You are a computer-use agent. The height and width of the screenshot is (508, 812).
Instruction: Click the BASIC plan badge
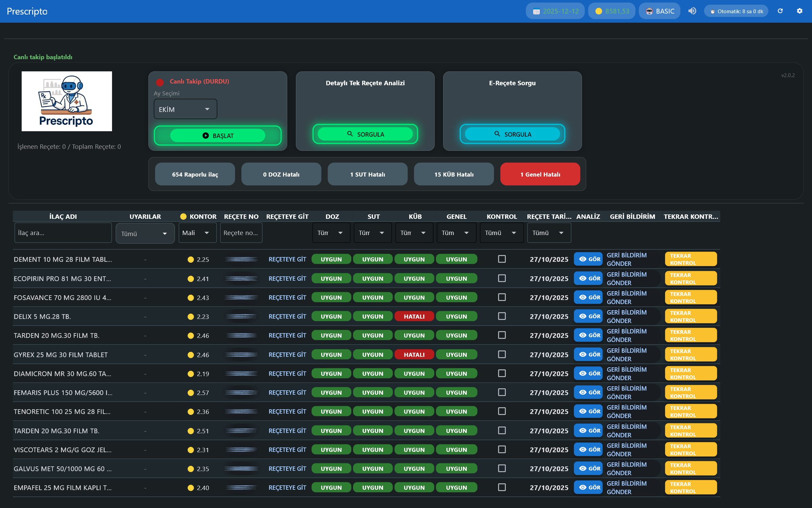659,11
